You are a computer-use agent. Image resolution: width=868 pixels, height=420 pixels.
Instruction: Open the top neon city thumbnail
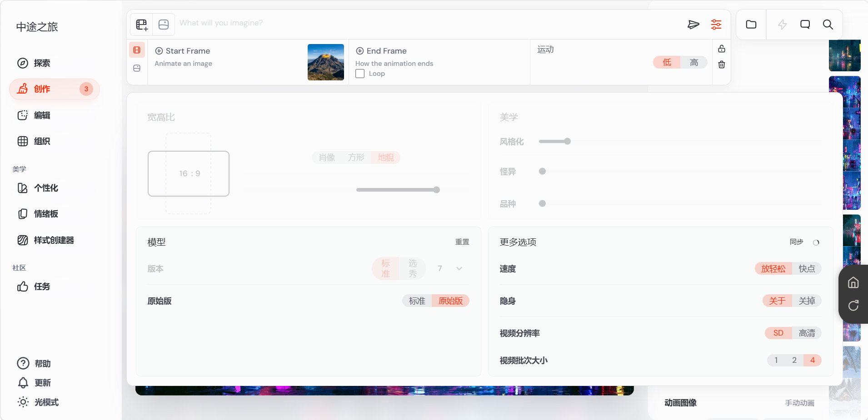(845, 55)
